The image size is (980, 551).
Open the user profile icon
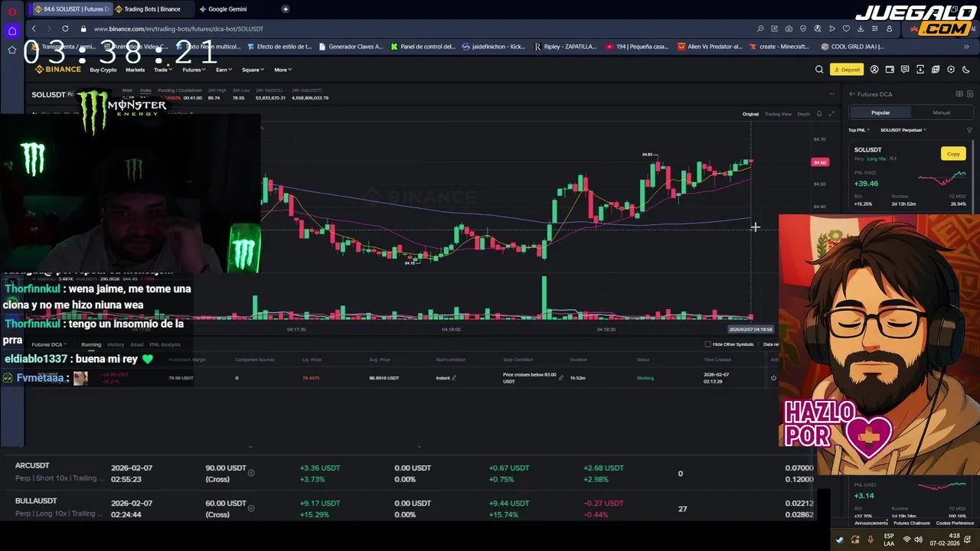click(x=874, y=70)
